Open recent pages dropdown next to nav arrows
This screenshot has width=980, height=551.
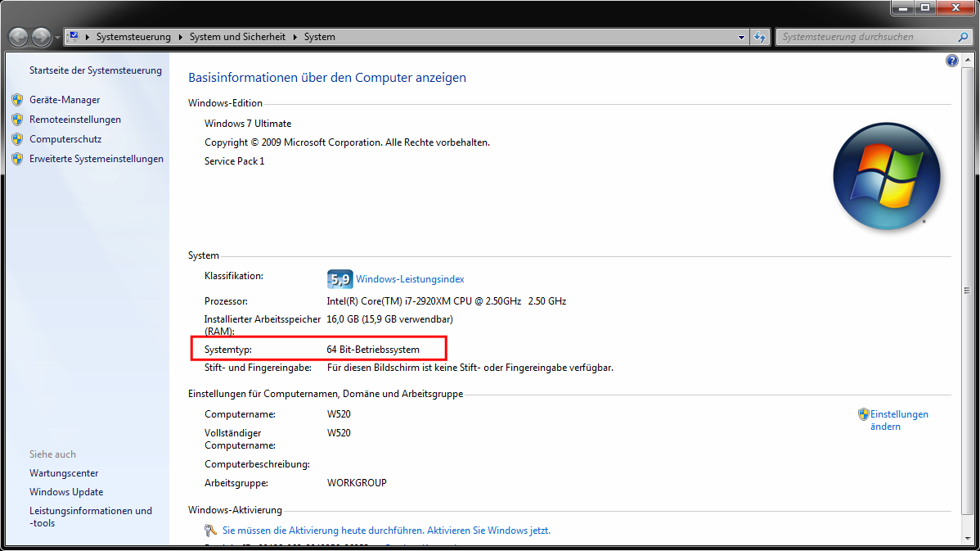57,38
